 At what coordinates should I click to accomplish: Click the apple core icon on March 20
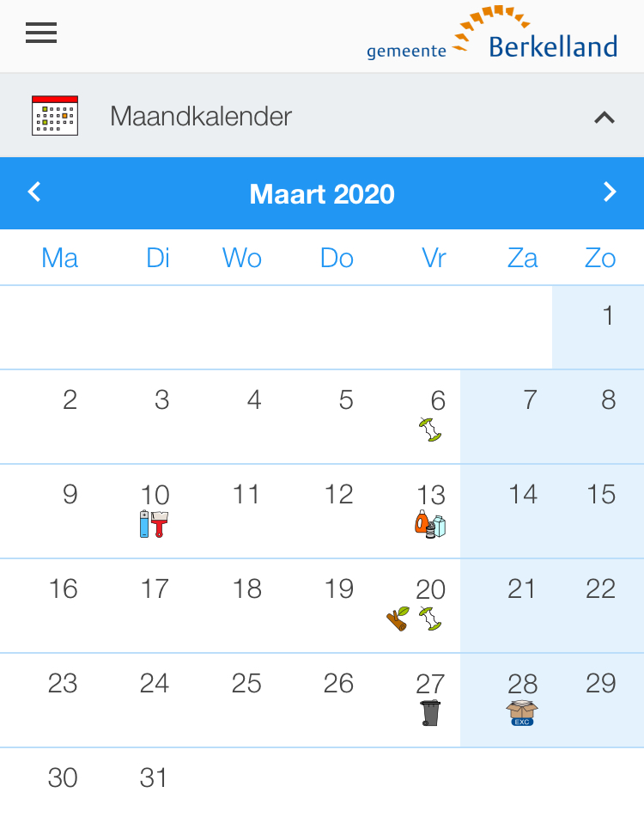tap(430, 619)
